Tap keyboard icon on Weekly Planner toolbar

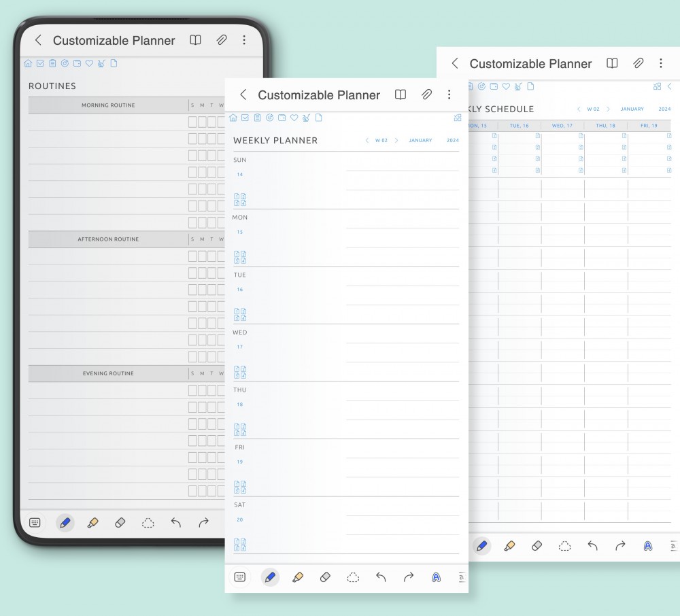pos(240,577)
